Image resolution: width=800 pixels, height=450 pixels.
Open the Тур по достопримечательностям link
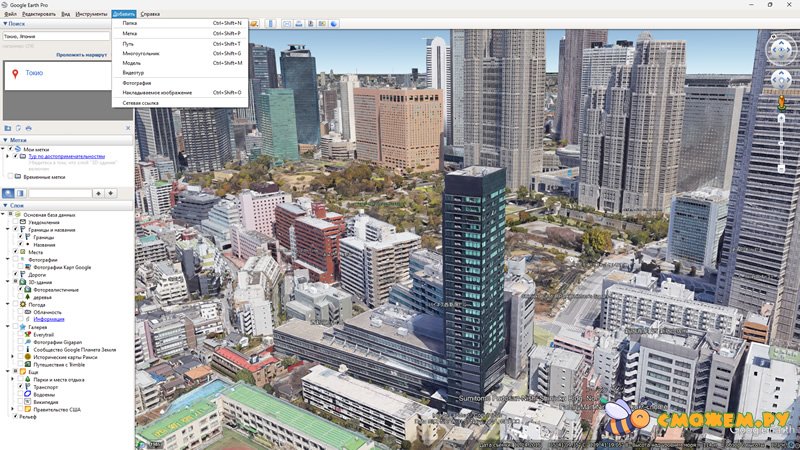[x=66, y=157]
